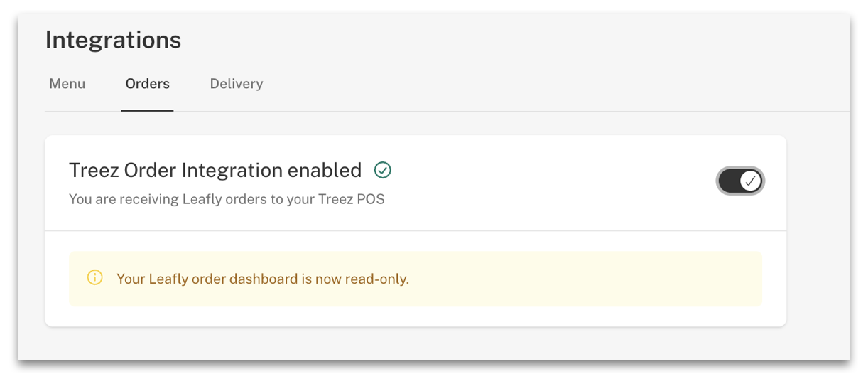This screenshot has height=384, width=868.
Task: Select the Orders tab
Action: point(148,84)
